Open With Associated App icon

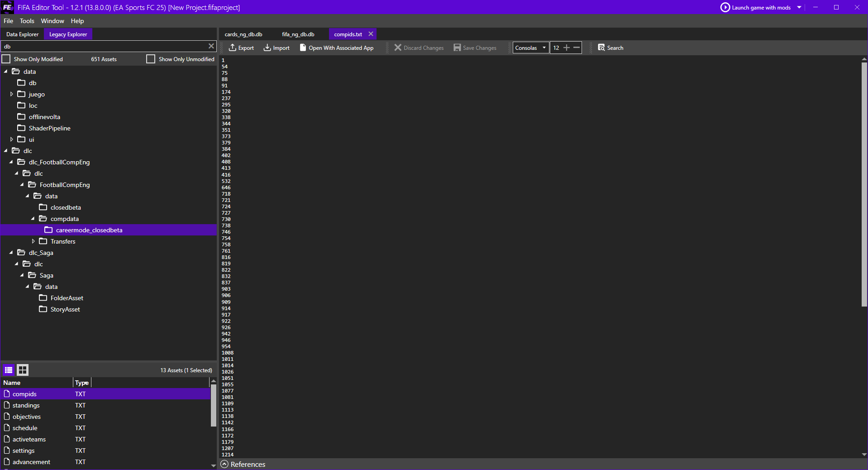click(303, 48)
